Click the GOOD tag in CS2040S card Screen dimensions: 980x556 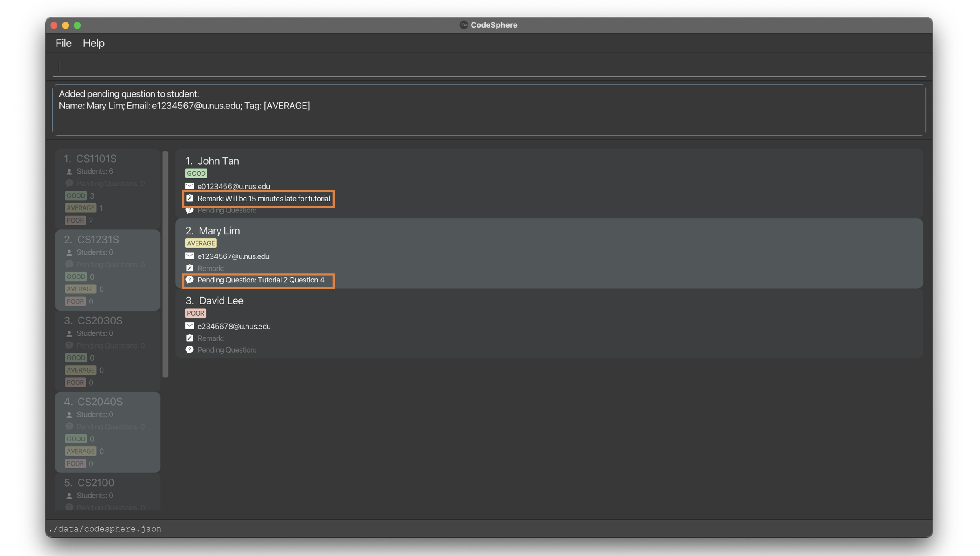(76, 439)
